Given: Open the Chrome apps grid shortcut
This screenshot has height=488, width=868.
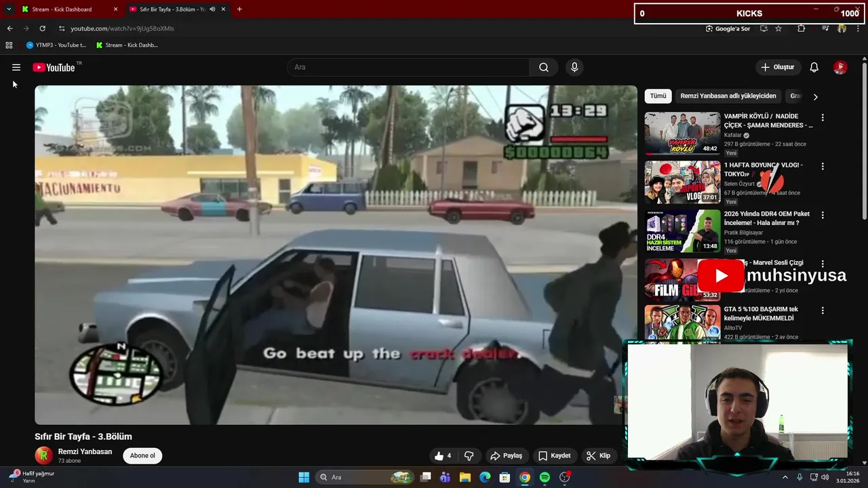Looking at the screenshot, I should pos(9,45).
